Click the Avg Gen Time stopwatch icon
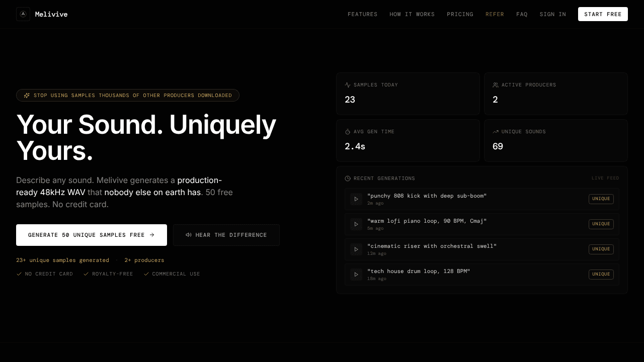Screen dimensions: 644x362 click(x=348, y=132)
